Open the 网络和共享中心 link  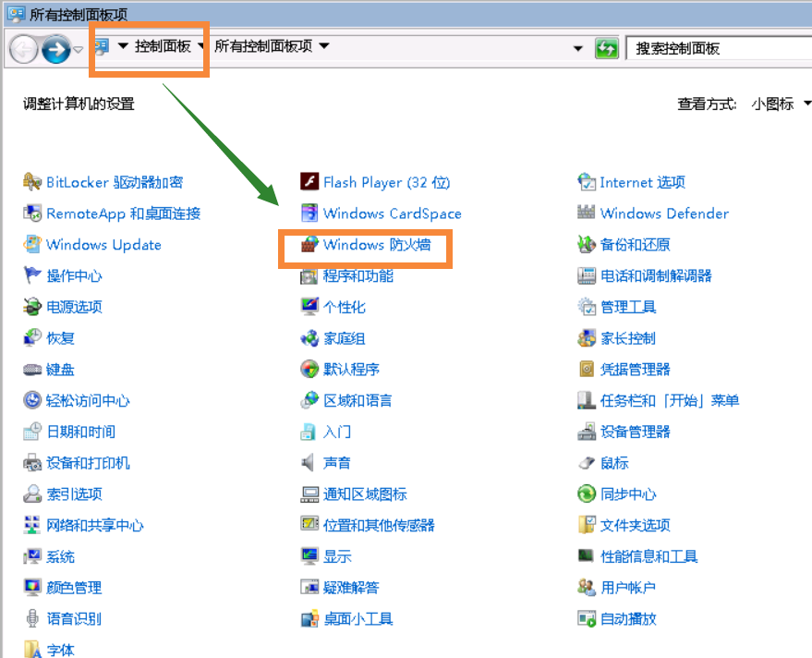pos(95,525)
